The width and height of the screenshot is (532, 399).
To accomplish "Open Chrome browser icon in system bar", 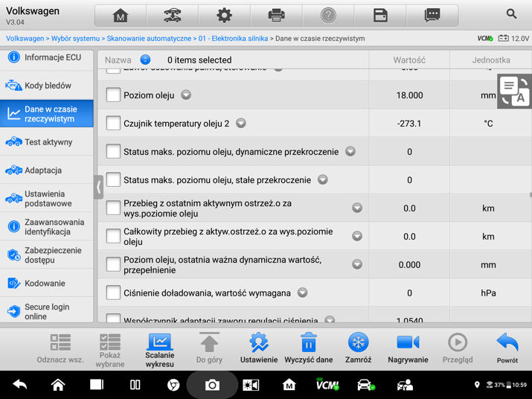I will pos(173,385).
